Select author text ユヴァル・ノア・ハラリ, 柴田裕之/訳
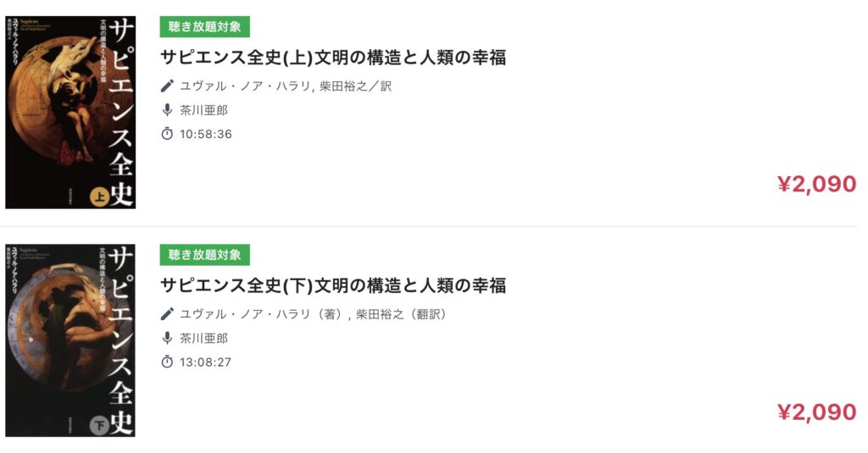This screenshot has width=868, height=453. pos(286,86)
